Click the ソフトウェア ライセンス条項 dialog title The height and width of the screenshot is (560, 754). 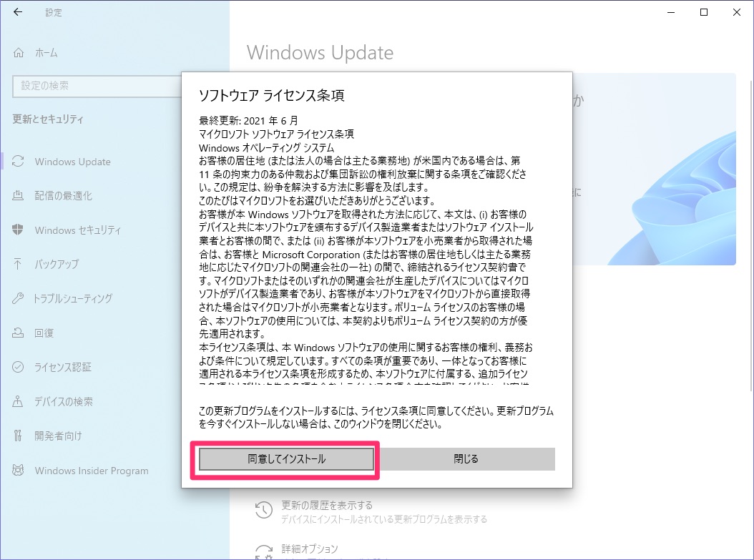272,95
